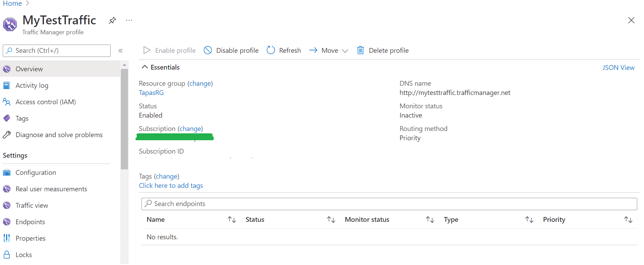
Task: Open the TapasRG resource group link
Action: (x=151, y=93)
